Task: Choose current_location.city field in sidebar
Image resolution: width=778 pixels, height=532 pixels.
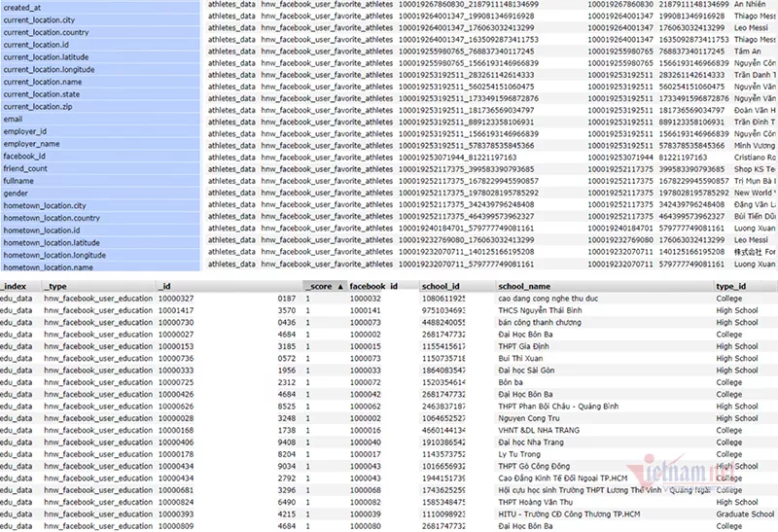Action: click(39, 19)
